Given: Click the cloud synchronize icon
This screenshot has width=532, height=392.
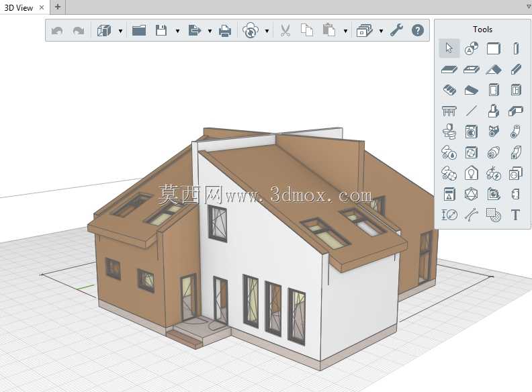Looking at the screenshot, I should click(251, 30).
